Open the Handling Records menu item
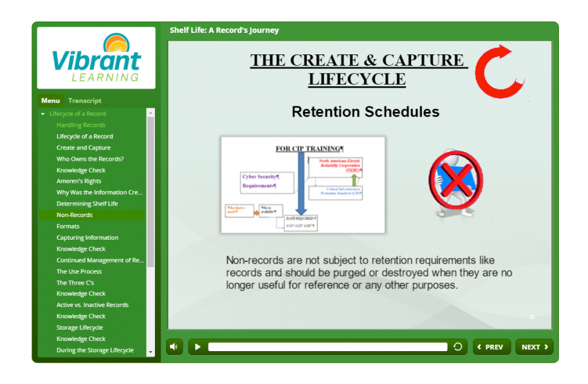588x384 pixels. tap(81, 125)
